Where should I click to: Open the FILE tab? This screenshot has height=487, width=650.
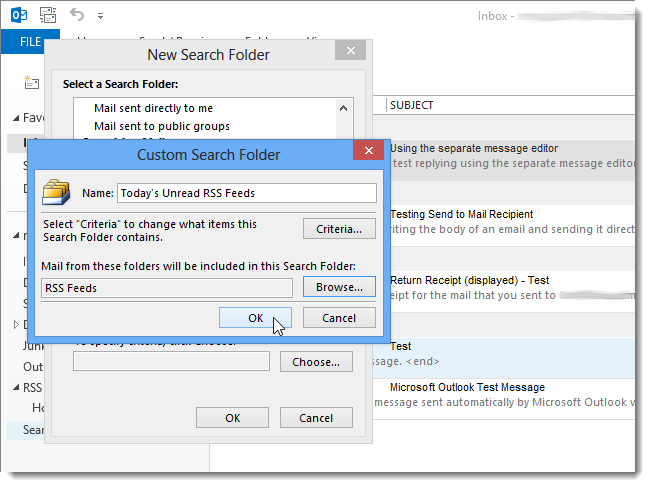(x=30, y=42)
